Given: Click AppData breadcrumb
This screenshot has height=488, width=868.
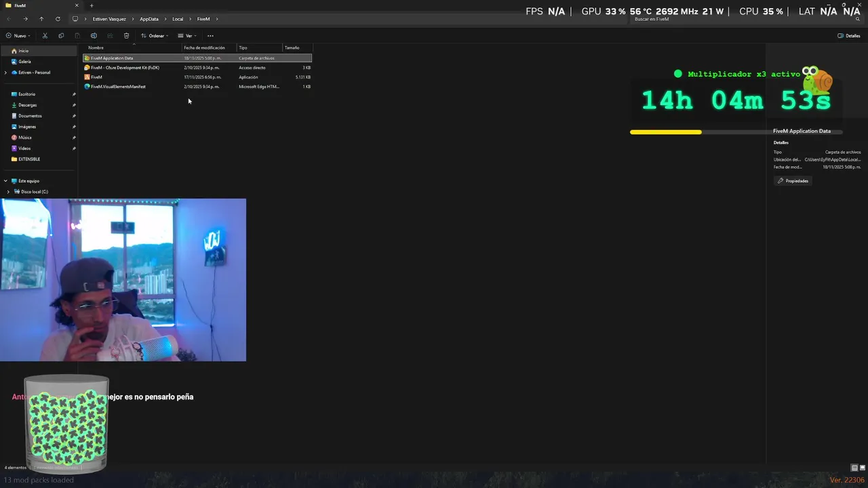Looking at the screenshot, I should point(149,19).
